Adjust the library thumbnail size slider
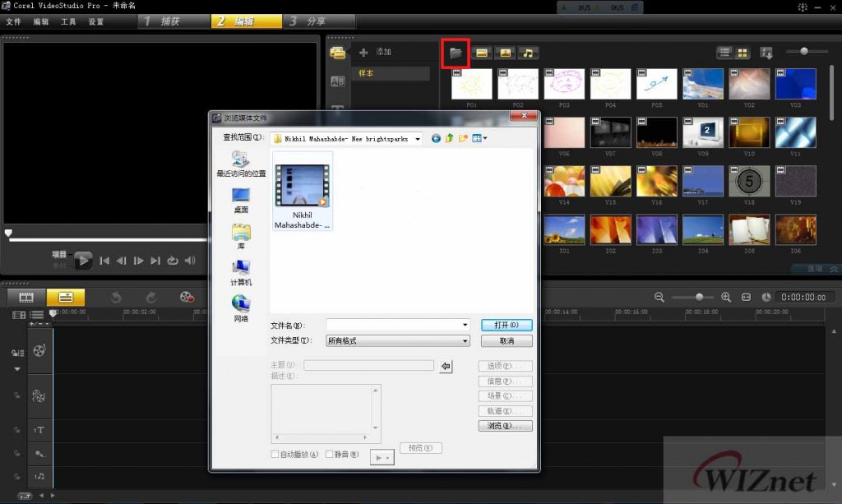The height and width of the screenshot is (504, 842). (803, 52)
